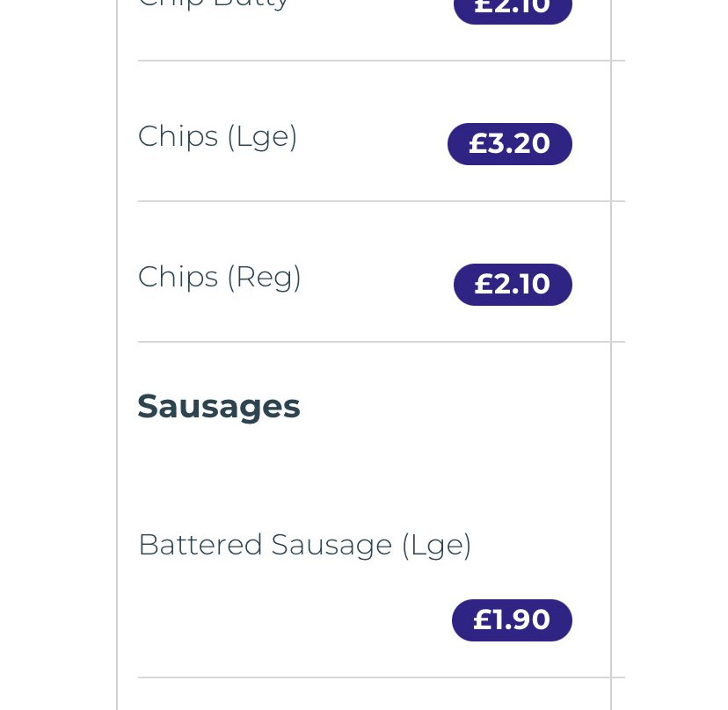Click blank area between Chips (Reg) and £2.10
Screen dimensions: 728x710
point(378,281)
